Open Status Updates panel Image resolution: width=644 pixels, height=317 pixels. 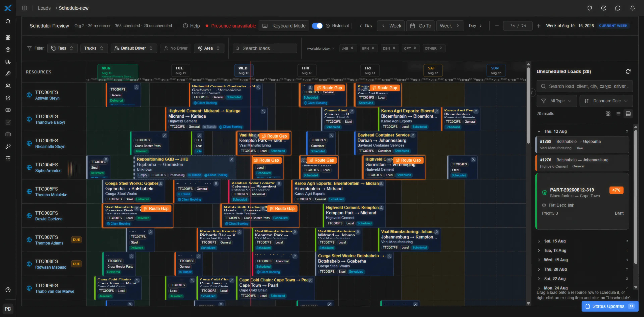coord(610,306)
